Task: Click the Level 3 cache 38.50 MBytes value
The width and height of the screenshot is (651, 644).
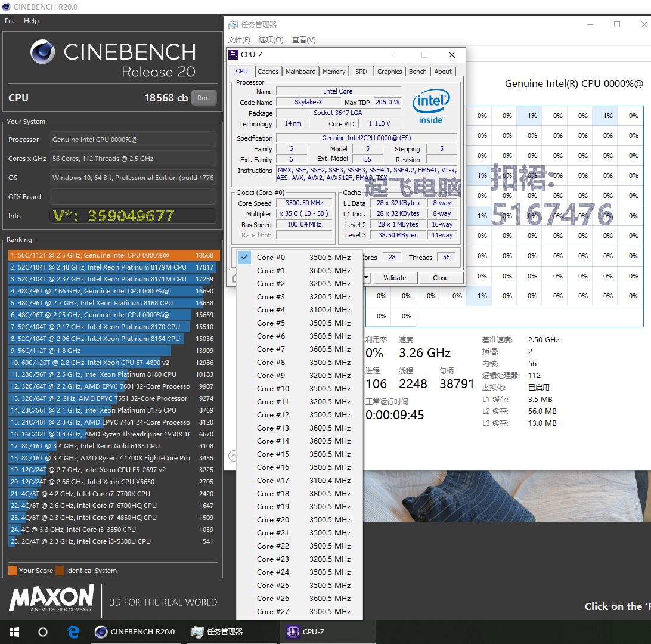Action: point(398,235)
